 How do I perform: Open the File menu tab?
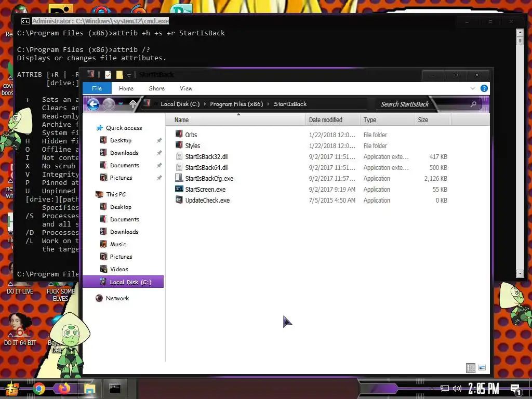97,88
